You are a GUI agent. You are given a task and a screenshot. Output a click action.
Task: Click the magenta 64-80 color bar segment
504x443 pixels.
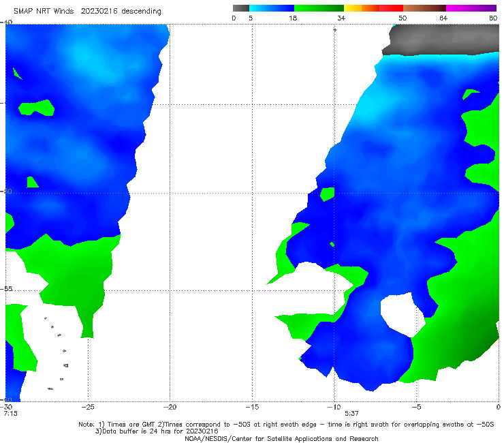click(471, 8)
